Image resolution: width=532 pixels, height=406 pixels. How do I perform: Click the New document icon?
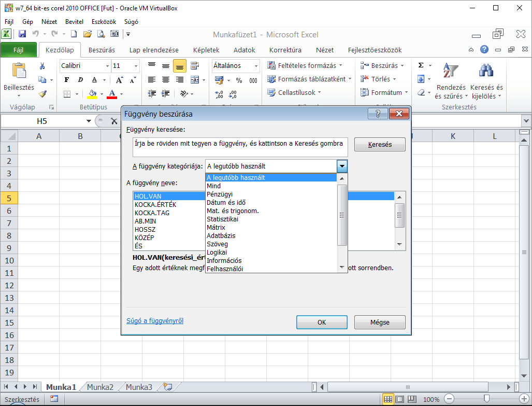click(x=74, y=34)
